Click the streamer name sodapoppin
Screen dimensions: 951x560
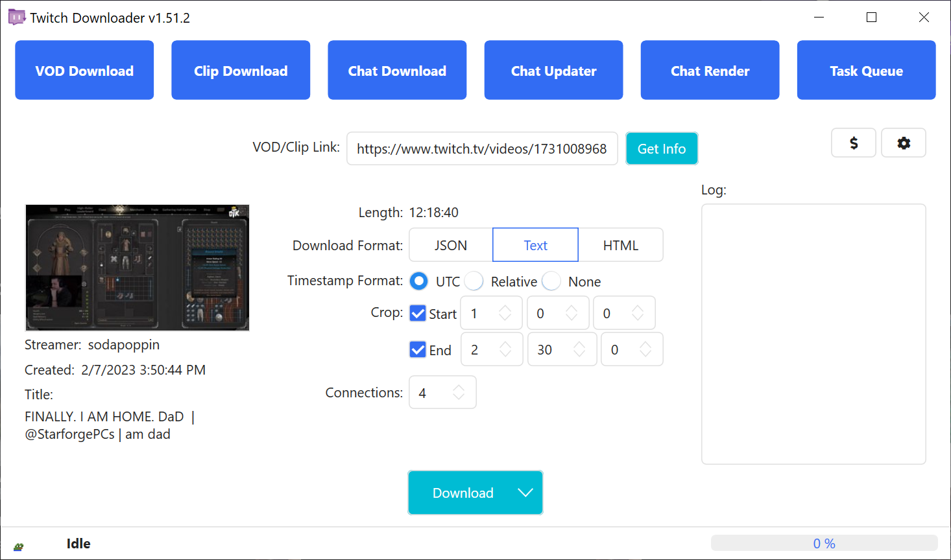point(124,345)
